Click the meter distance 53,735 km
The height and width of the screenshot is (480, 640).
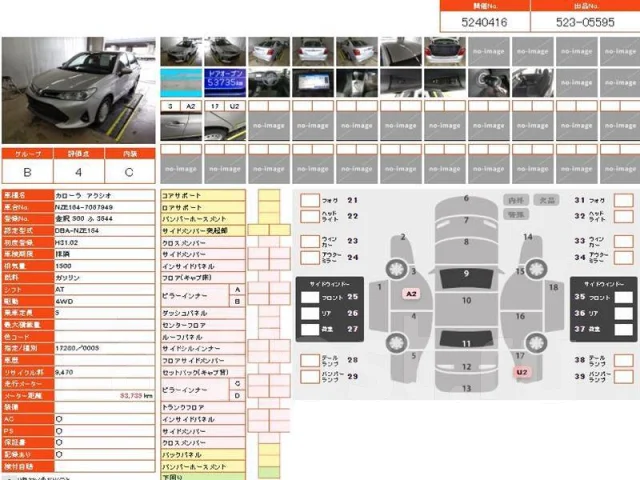pos(136,396)
